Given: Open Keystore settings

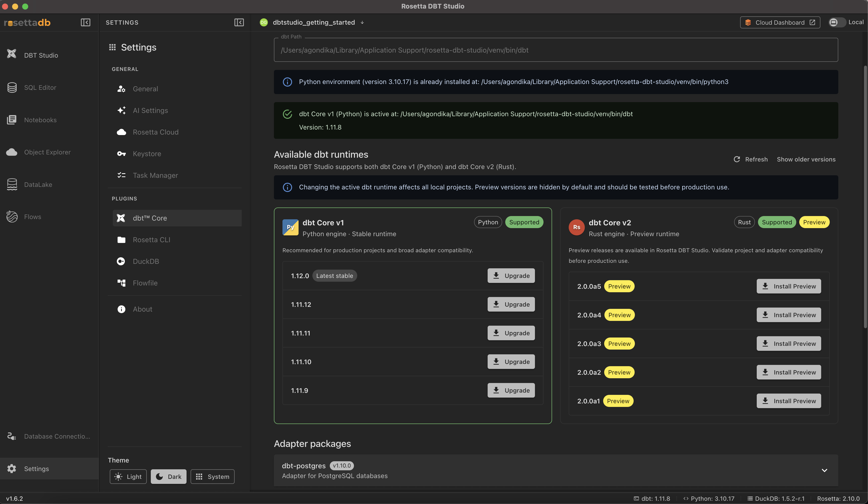Looking at the screenshot, I should [177, 154].
